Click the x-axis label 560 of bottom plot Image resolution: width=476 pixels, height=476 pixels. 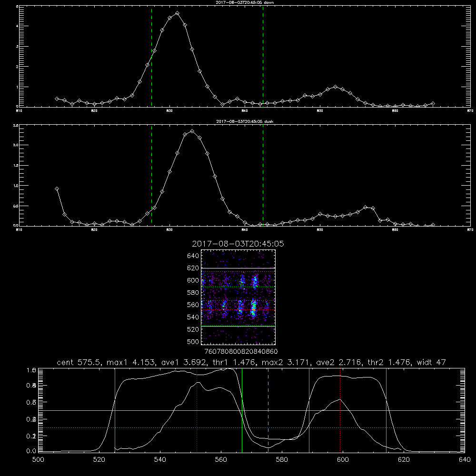point(221,460)
